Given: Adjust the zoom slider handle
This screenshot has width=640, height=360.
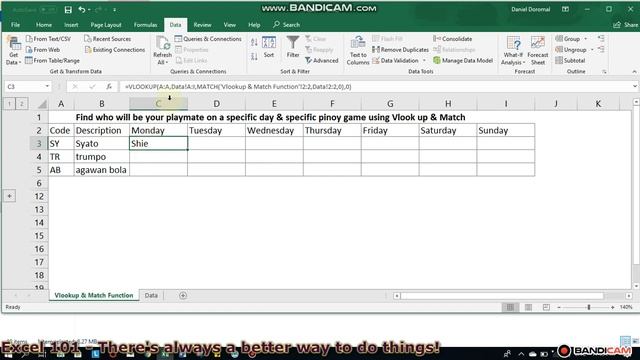Looking at the screenshot, I should coord(589,307).
